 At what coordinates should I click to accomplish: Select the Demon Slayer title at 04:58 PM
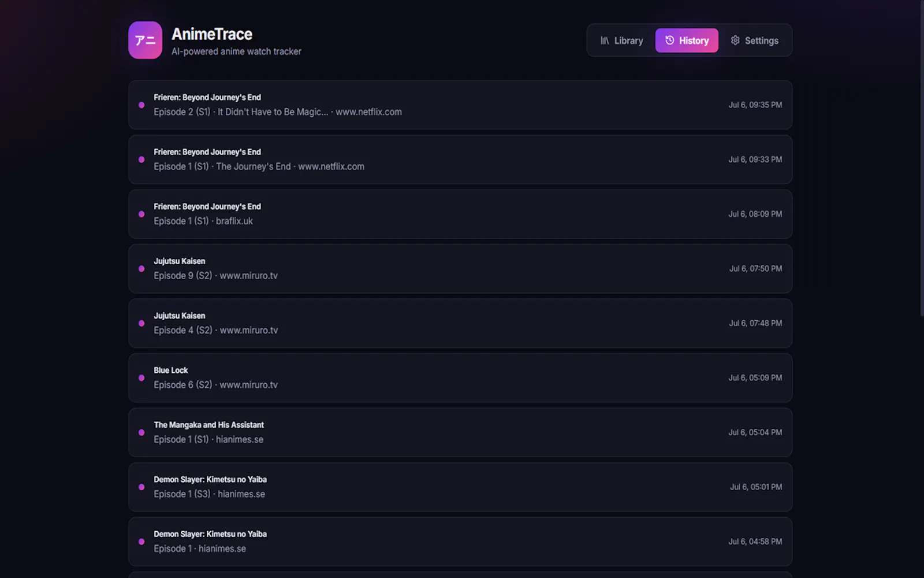[210, 534]
